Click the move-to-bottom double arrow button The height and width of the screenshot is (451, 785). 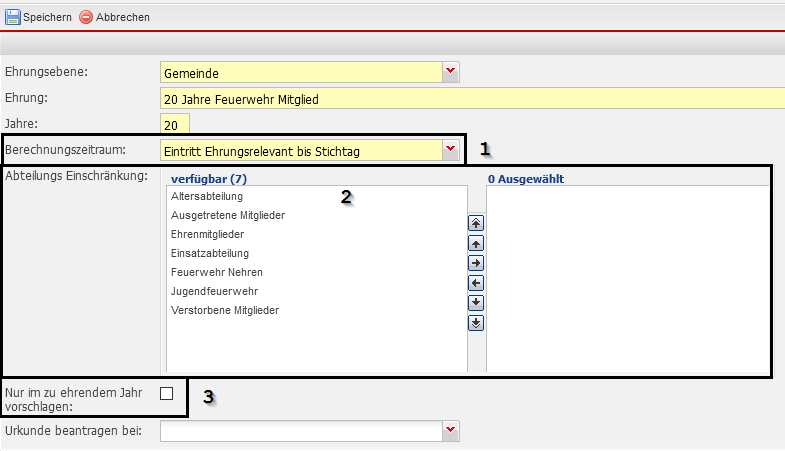tap(476, 322)
